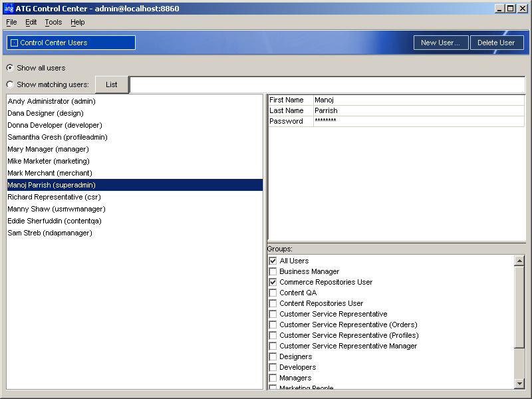Click the Groups list scroll down arrow
The image size is (532, 399).
tap(519, 384)
